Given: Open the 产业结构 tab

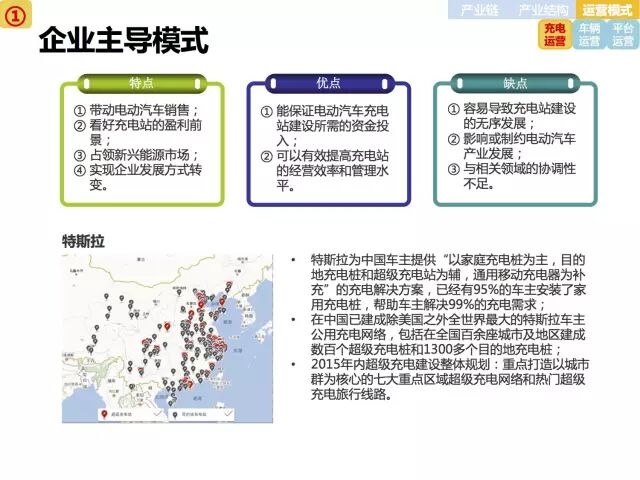Looking at the screenshot, I should coord(543,9).
